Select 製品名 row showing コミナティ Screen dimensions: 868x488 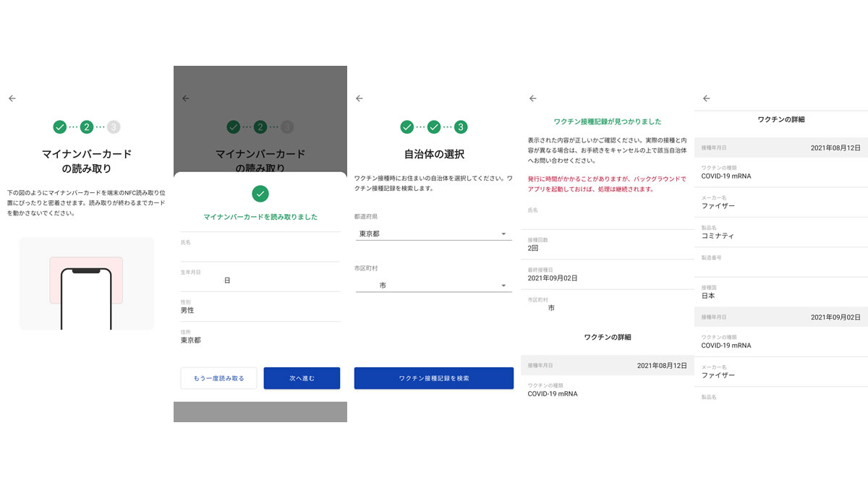point(780,232)
